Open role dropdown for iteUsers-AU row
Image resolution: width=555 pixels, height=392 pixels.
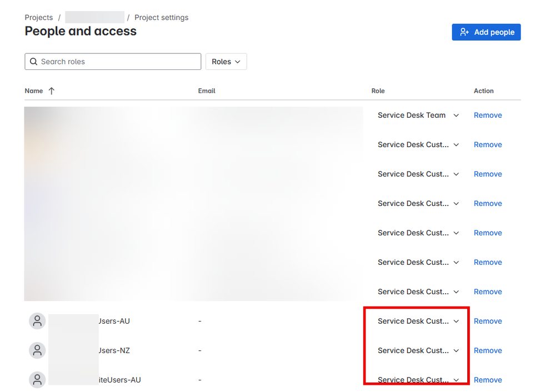pyautogui.click(x=418, y=380)
